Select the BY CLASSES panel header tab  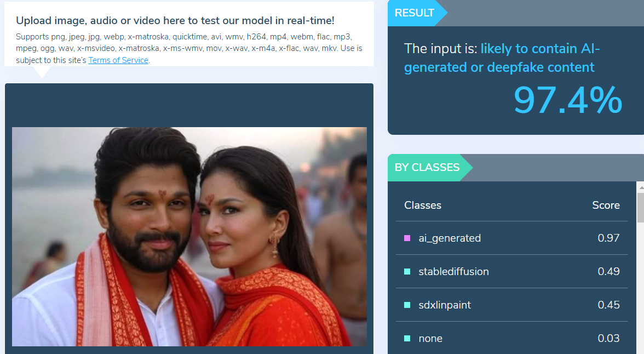click(429, 167)
